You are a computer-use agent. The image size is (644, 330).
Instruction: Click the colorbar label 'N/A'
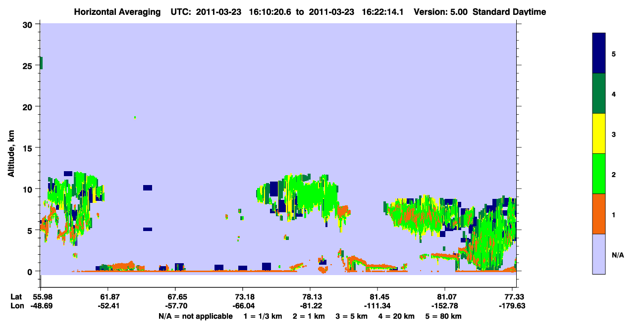point(618,255)
